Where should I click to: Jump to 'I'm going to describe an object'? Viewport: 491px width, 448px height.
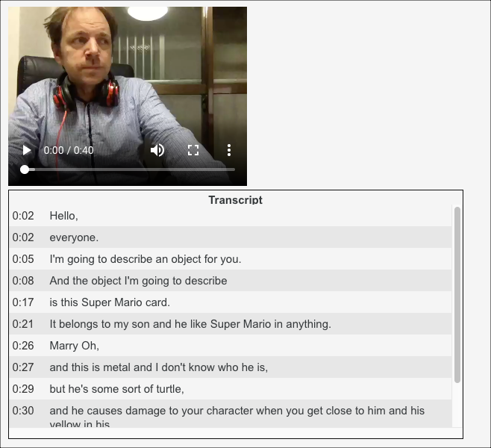click(231, 259)
